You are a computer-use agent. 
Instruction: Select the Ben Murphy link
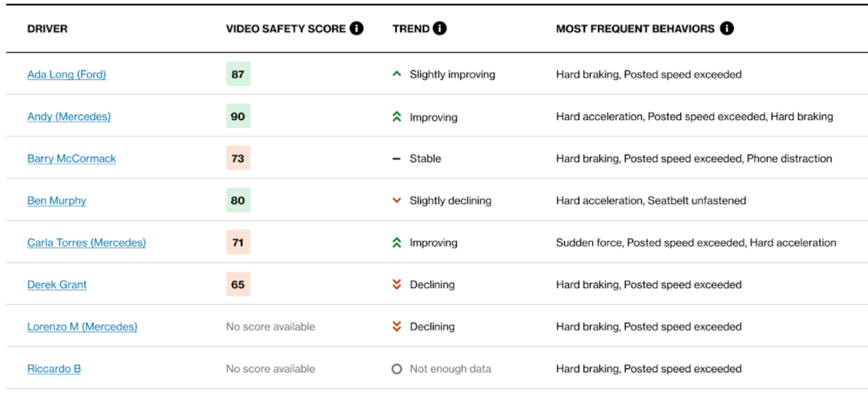56,200
